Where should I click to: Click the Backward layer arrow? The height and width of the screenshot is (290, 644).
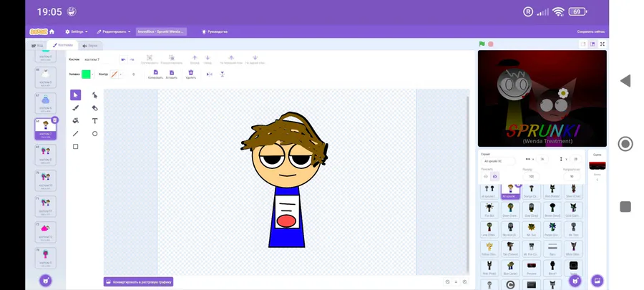208,59
